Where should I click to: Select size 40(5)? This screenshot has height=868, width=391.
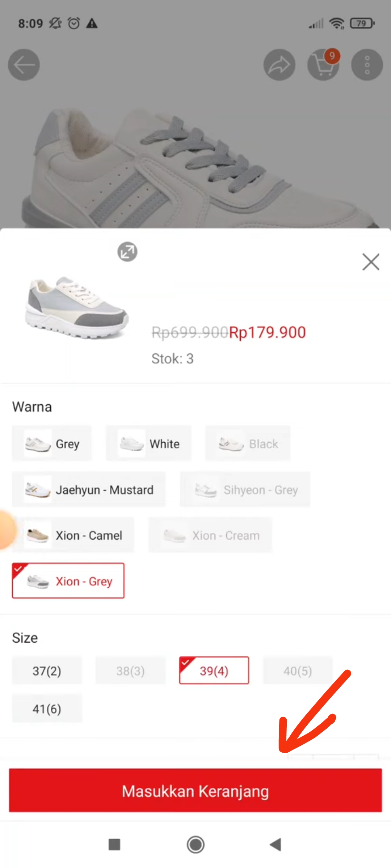click(297, 670)
